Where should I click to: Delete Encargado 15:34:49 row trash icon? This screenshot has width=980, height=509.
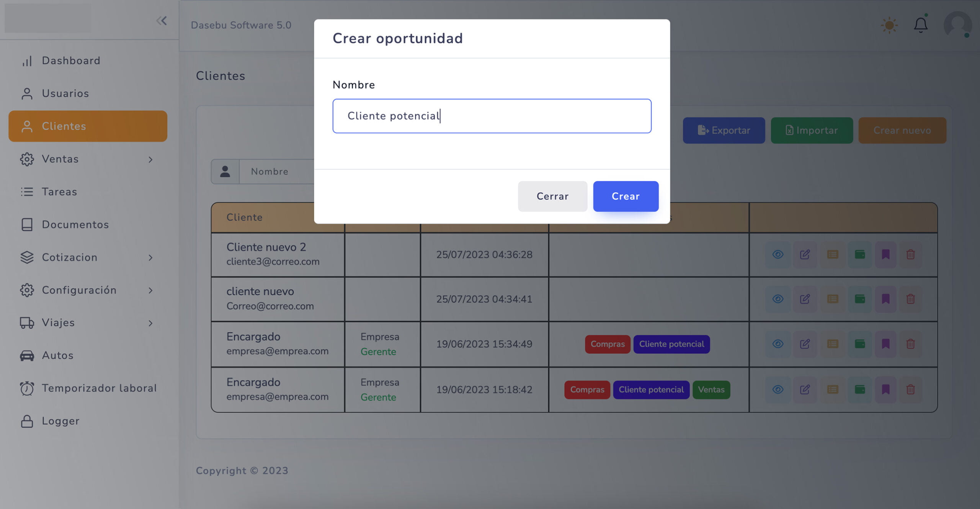(910, 344)
